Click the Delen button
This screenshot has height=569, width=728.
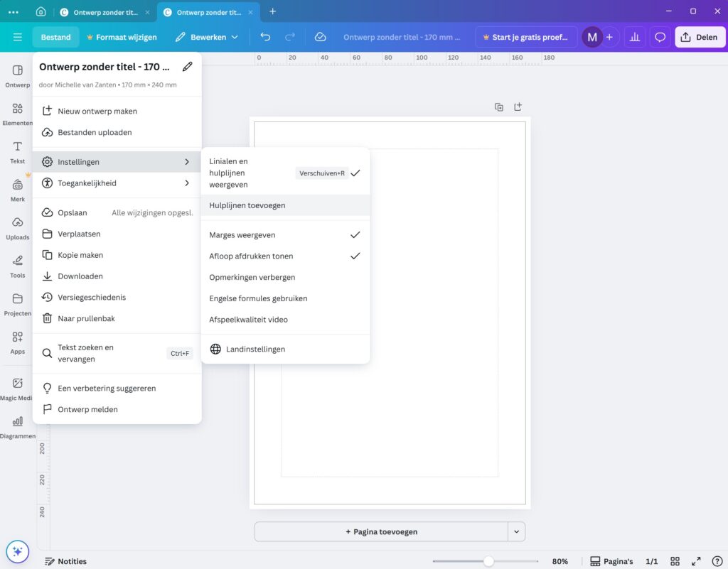[699, 37]
